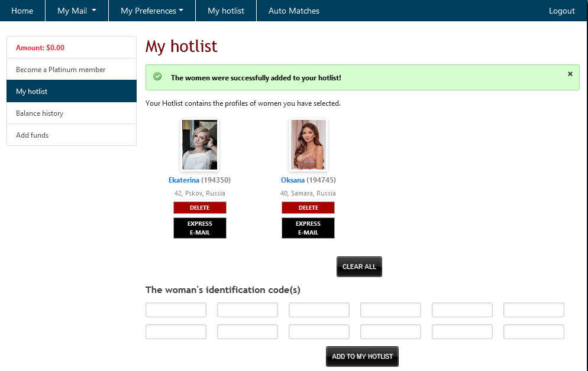Image resolution: width=588 pixels, height=371 pixels.
Task: Click the text '40, Samara, Russia'
Action: pyautogui.click(x=308, y=193)
